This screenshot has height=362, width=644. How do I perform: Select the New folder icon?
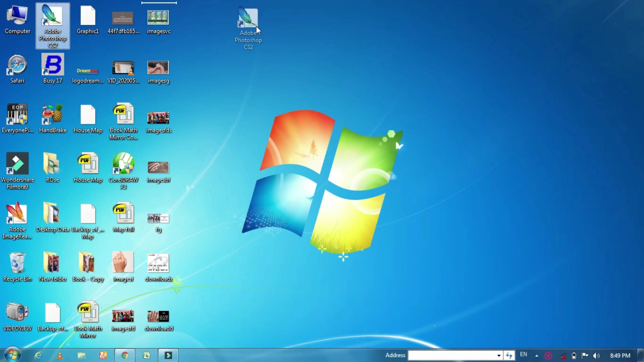53,267
